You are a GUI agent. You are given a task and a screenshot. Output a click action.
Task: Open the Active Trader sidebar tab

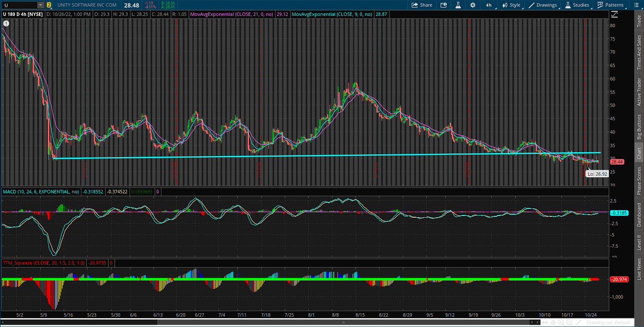coord(639,92)
